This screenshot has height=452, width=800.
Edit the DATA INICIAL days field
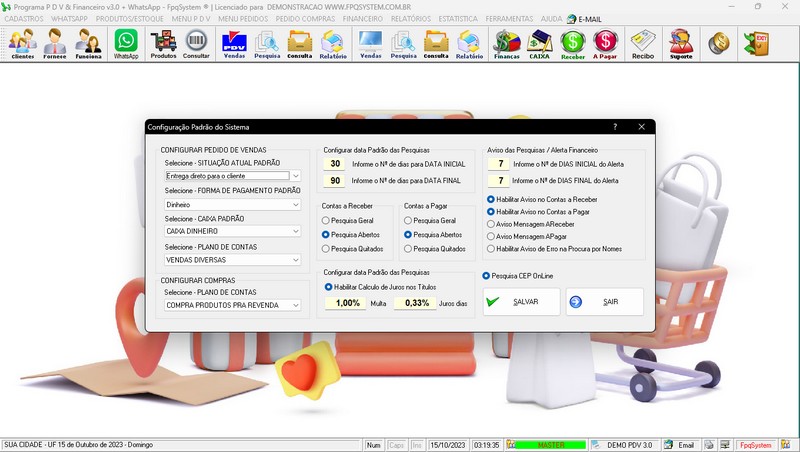pos(335,164)
